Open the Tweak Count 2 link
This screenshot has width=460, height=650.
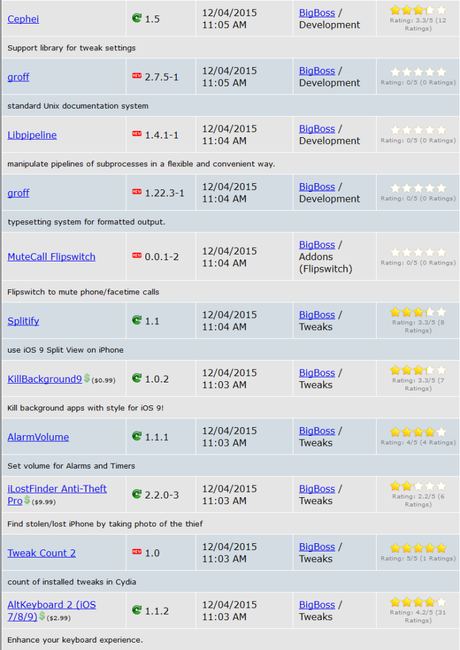41,553
